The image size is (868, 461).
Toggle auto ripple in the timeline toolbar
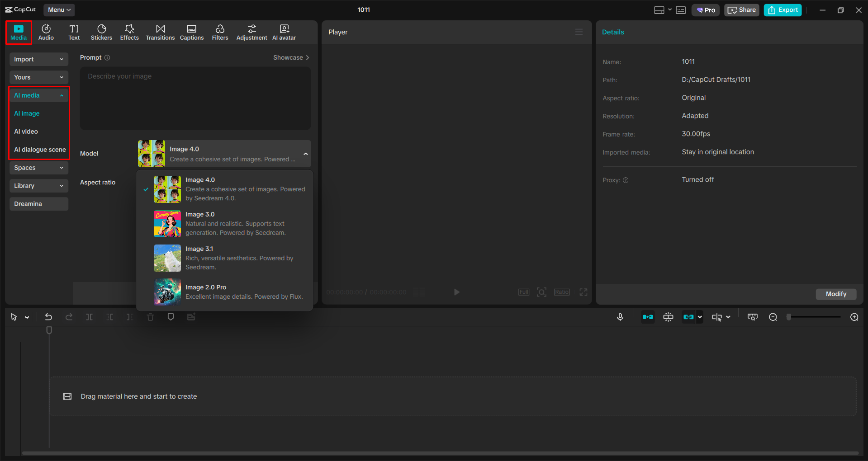tap(647, 317)
